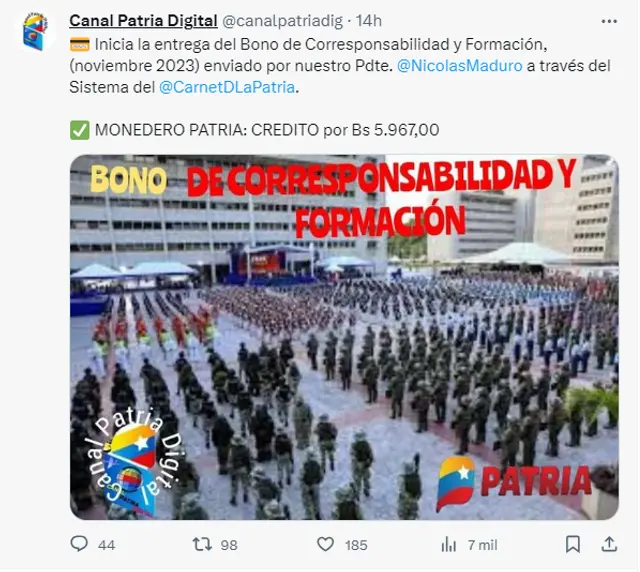Image resolution: width=640 pixels, height=572 pixels.
Task: Open the @CarnetDLaPatria mention
Action: (227, 87)
